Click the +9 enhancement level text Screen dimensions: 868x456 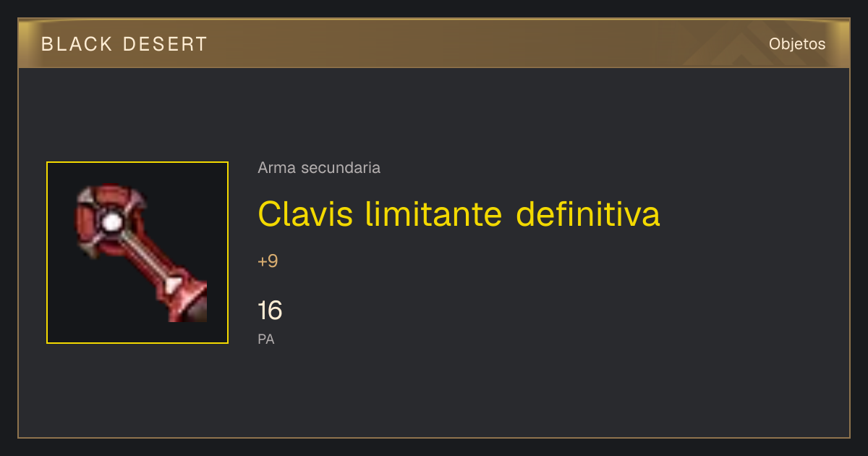268,261
